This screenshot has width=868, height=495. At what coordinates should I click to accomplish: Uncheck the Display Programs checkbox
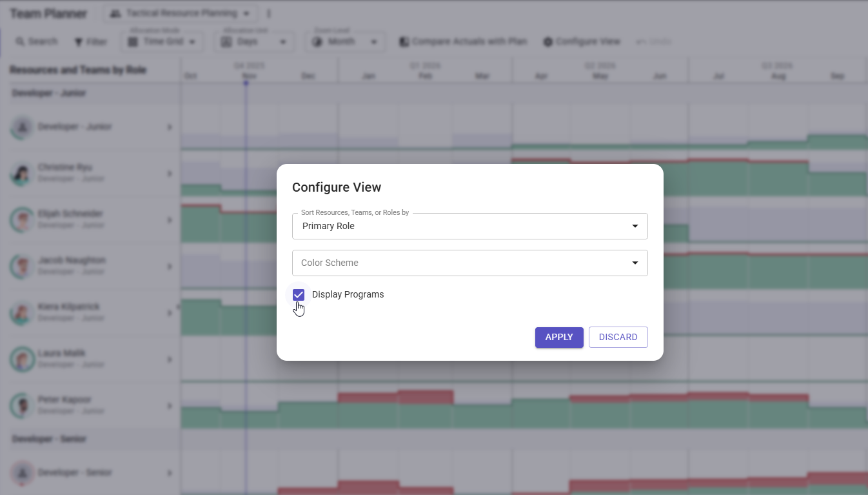point(299,295)
